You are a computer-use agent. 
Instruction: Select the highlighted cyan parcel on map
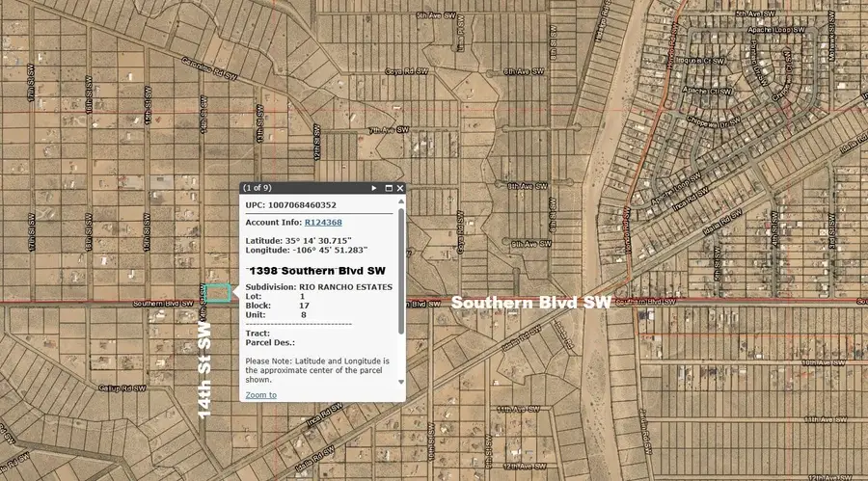[x=218, y=292]
